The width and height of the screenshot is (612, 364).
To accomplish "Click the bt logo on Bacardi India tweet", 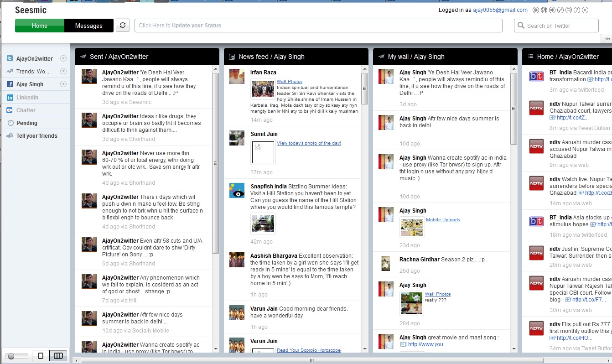I will (x=536, y=76).
